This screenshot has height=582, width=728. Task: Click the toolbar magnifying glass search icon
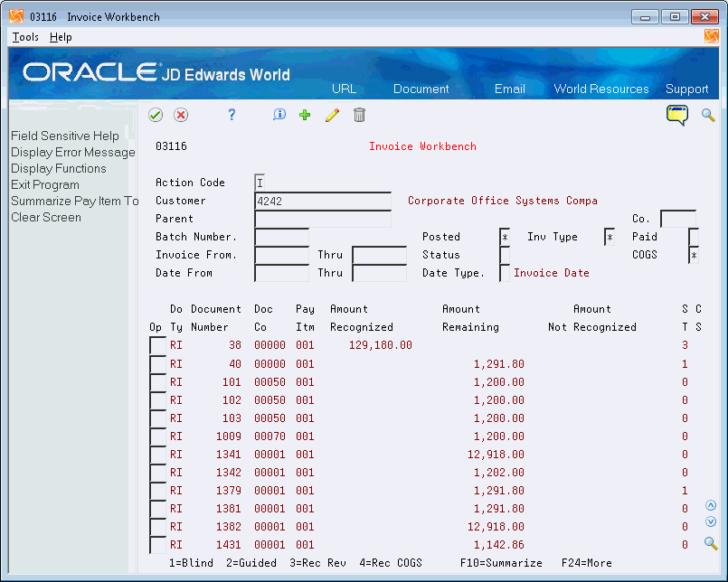coord(708,115)
